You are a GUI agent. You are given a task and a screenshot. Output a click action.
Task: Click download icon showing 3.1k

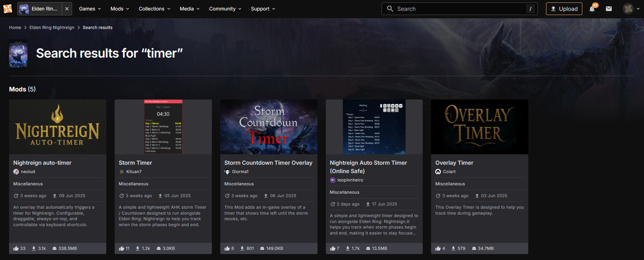pyautogui.click(x=34, y=248)
